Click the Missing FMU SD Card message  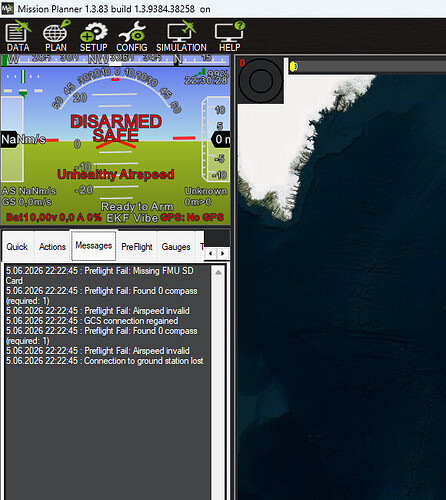(x=100, y=276)
